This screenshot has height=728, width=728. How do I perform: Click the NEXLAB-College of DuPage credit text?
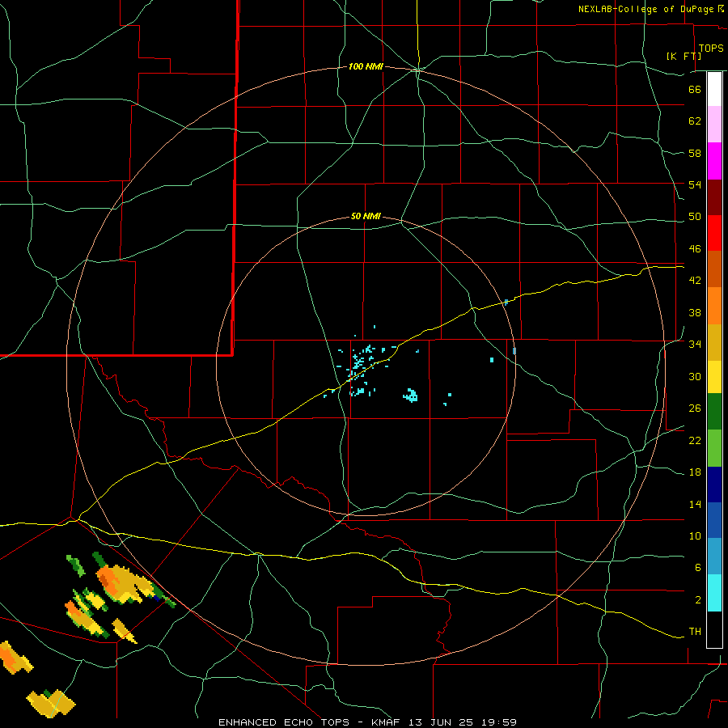(646, 9)
